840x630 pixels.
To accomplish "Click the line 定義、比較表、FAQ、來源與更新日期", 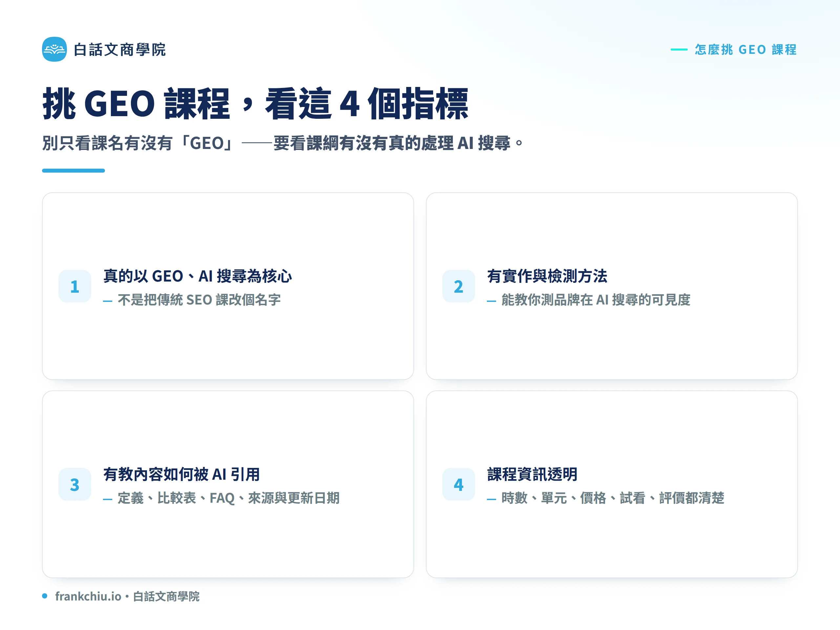I will pos(229,498).
